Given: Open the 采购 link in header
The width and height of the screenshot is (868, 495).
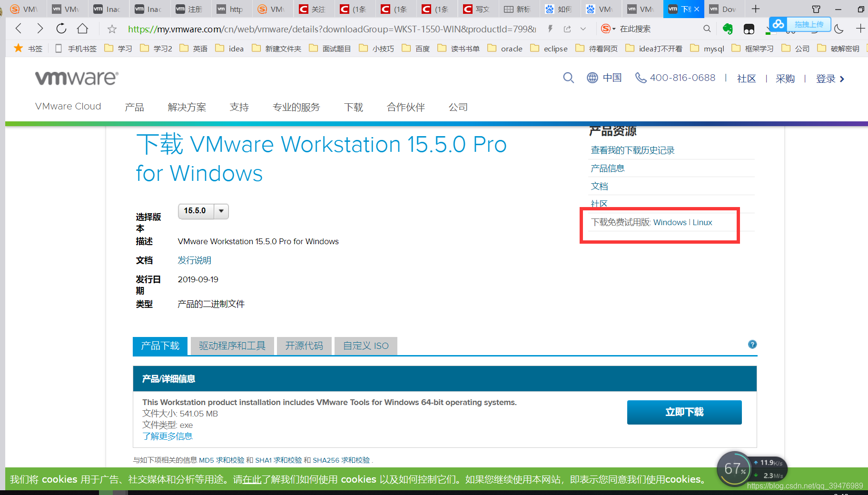Looking at the screenshot, I should pyautogui.click(x=785, y=79).
